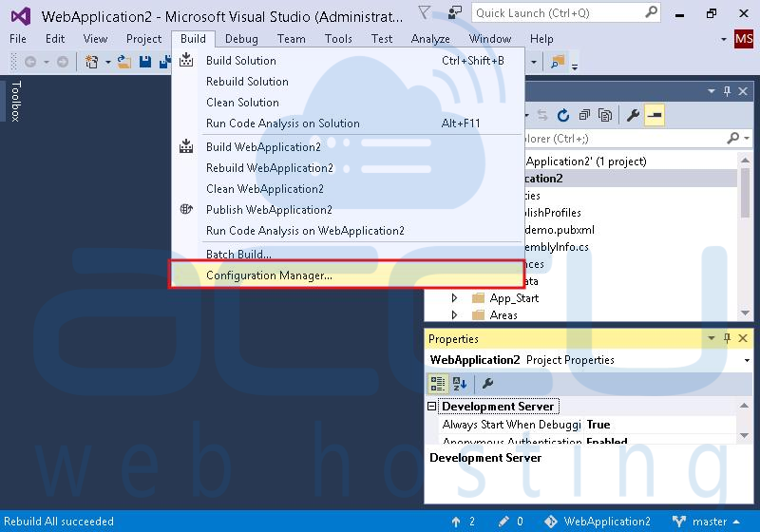
Task: Click the New Project toolbar icon
Action: point(91,62)
